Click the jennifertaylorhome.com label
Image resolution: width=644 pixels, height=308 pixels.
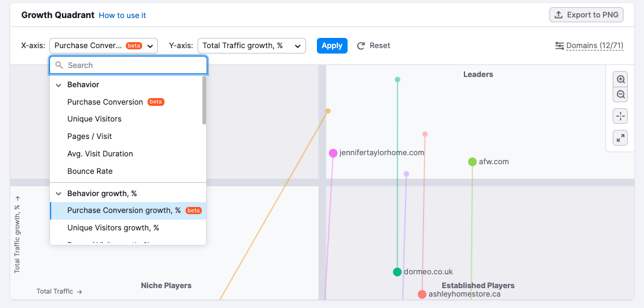382,153
